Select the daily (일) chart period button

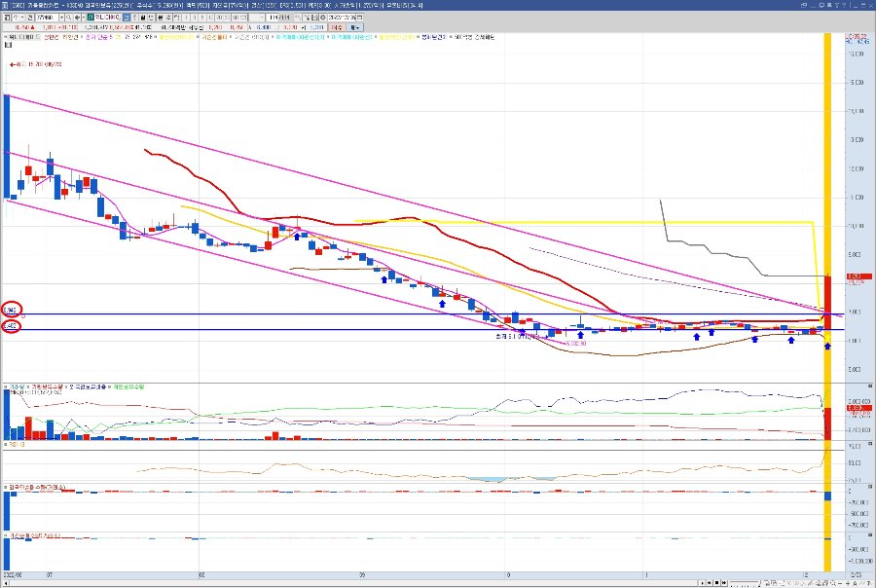click(127, 18)
